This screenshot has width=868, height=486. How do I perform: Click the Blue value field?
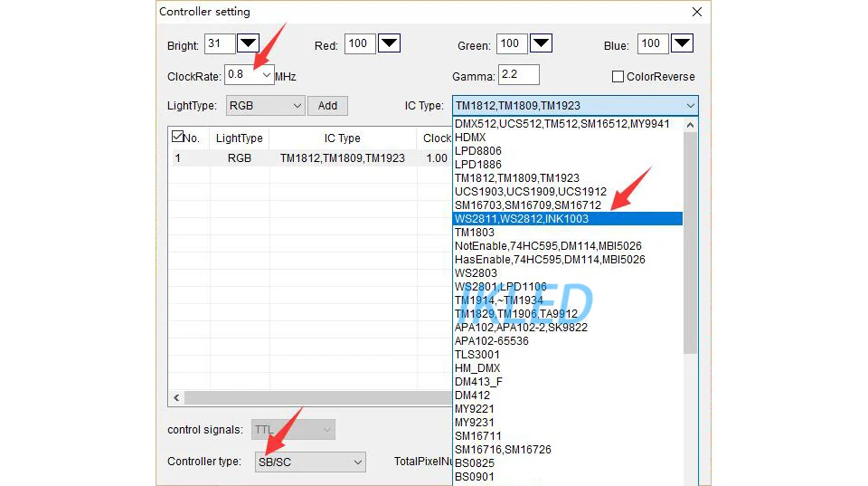point(653,43)
